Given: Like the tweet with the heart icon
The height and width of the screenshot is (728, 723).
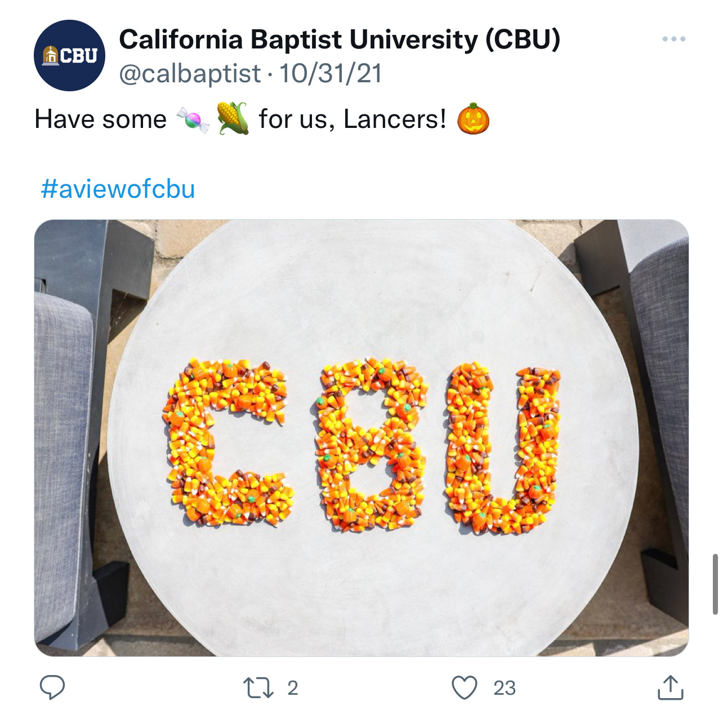Looking at the screenshot, I should 465,687.
